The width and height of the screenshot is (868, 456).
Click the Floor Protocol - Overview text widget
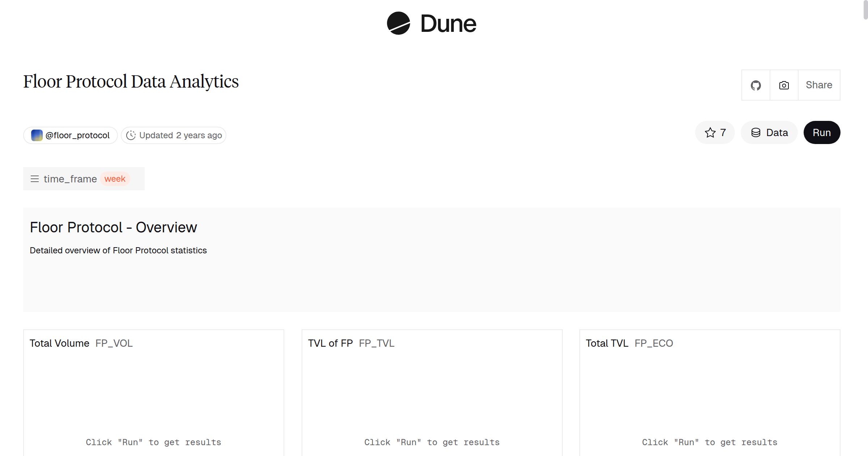tap(114, 227)
